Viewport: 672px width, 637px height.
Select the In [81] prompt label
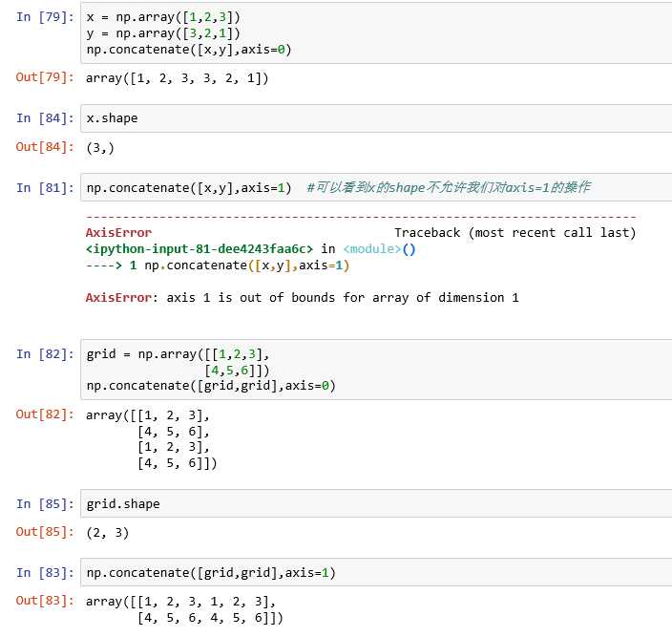(x=45, y=188)
